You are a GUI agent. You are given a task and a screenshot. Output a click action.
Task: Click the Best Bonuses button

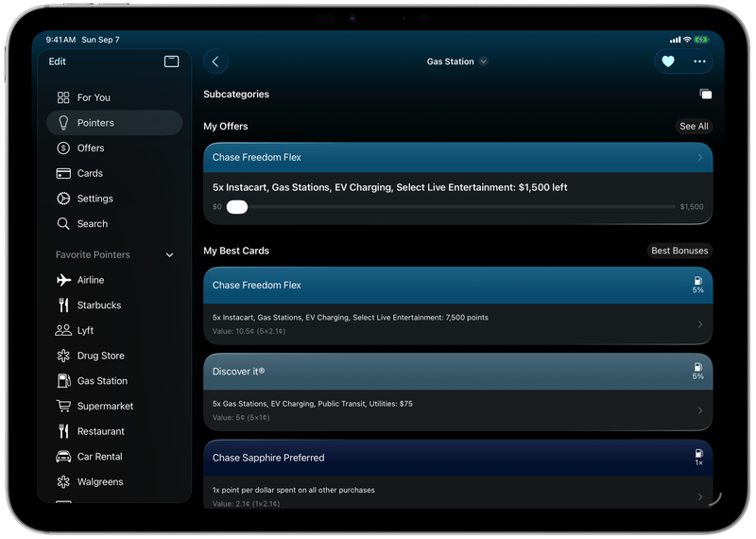coord(679,251)
